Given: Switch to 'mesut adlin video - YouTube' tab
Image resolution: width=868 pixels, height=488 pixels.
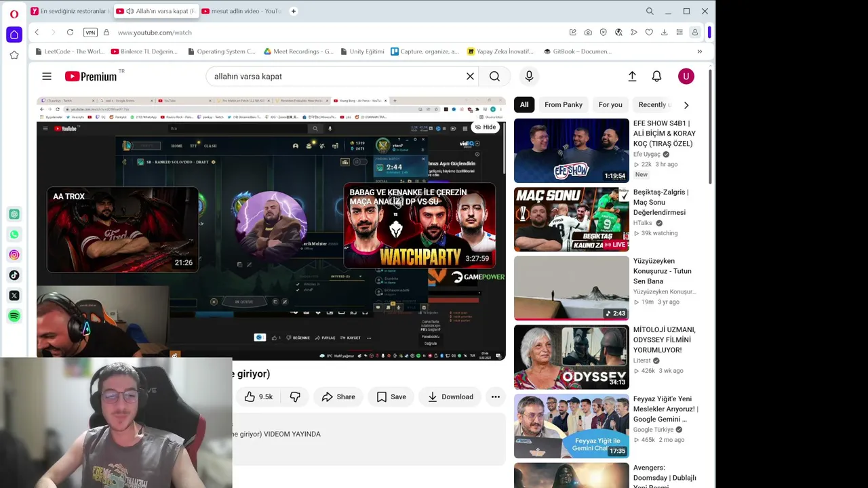Looking at the screenshot, I should tap(241, 11).
